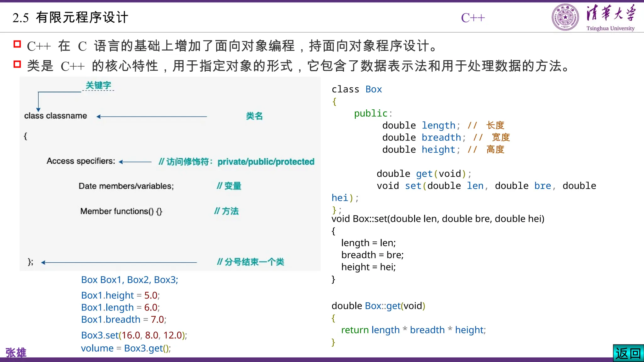Click the private/public/protected text
Viewport: 644px width, 362px height.
point(266,162)
